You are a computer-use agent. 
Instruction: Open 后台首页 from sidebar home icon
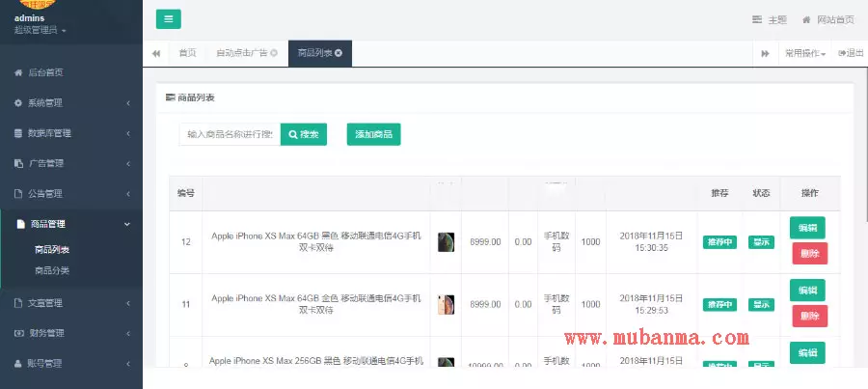click(x=18, y=72)
